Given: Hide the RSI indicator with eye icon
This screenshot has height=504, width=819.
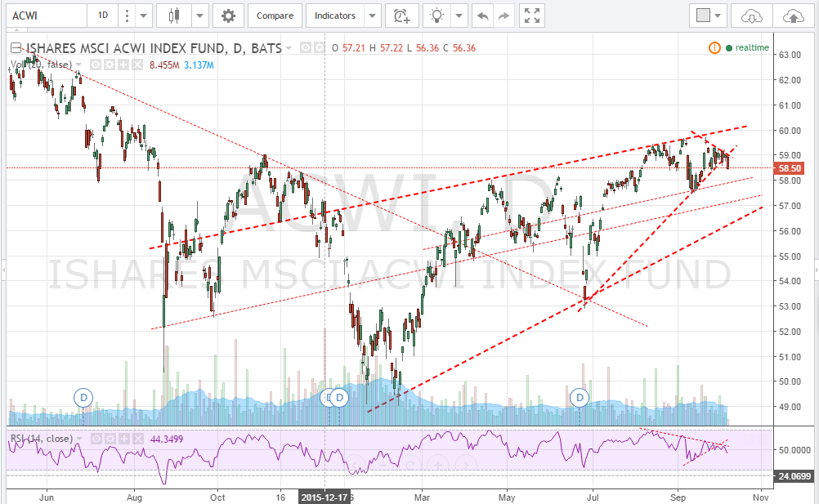Looking at the screenshot, I should click(x=96, y=439).
